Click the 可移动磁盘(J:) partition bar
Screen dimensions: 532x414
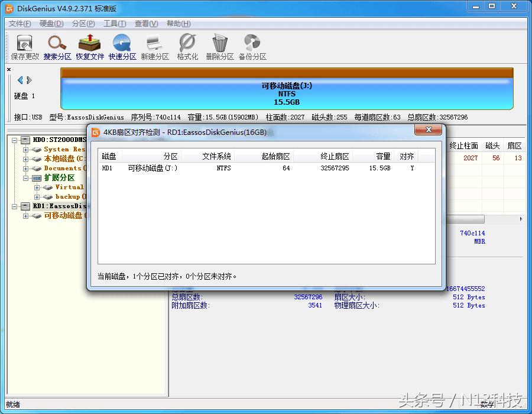pyautogui.click(x=287, y=92)
